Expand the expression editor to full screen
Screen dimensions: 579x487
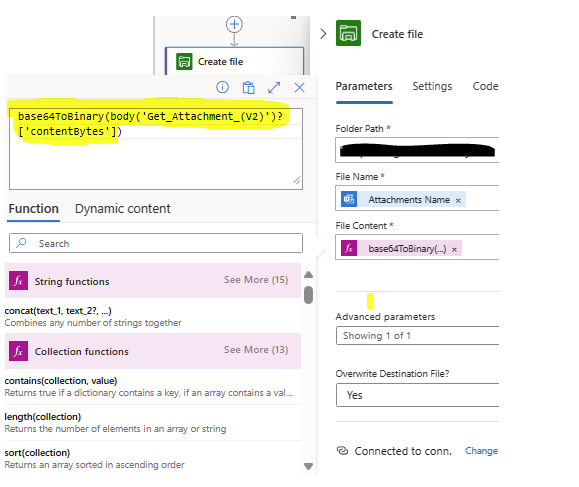click(x=274, y=88)
